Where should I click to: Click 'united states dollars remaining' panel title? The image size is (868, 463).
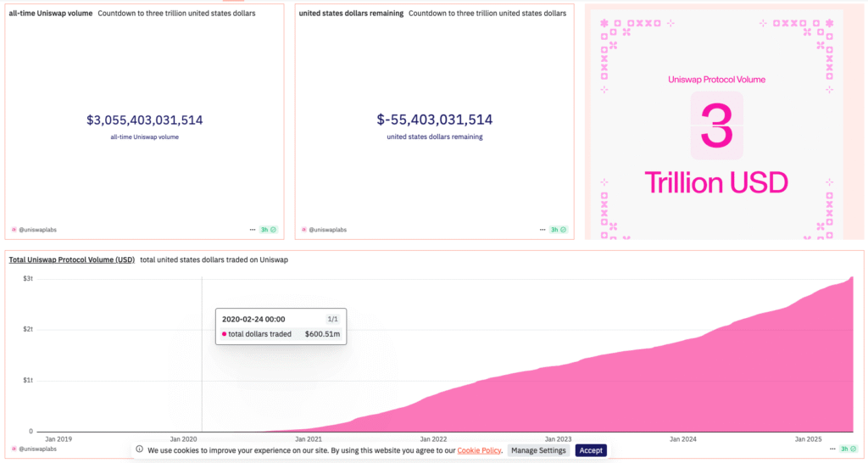(x=351, y=14)
